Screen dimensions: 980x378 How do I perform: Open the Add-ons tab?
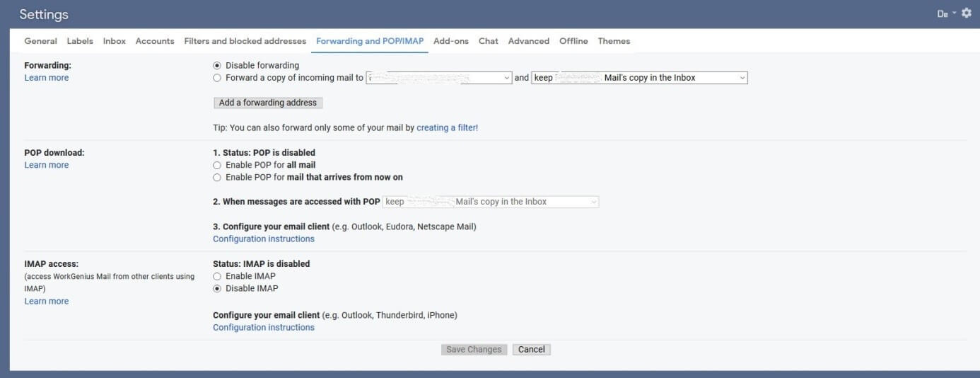pyautogui.click(x=451, y=41)
